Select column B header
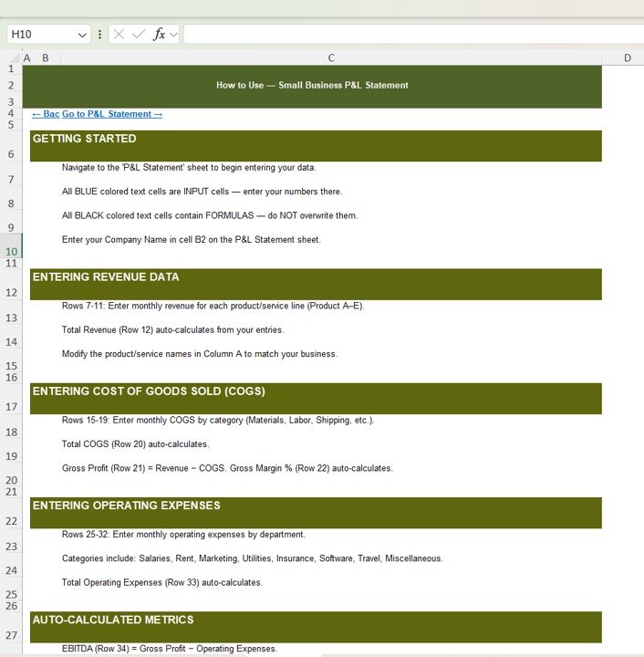 tap(46, 57)
